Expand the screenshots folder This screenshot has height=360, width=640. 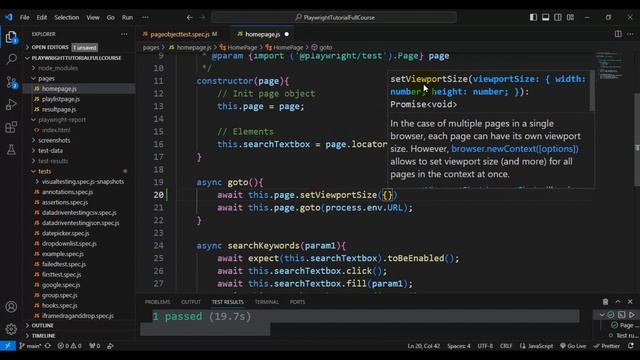[78, 140]
